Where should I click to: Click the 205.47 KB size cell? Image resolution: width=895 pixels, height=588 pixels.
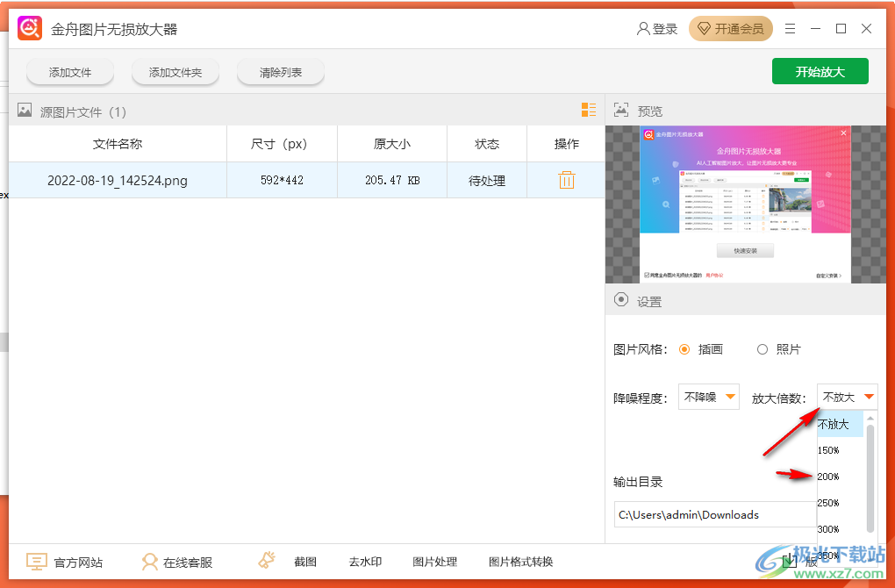392,181
